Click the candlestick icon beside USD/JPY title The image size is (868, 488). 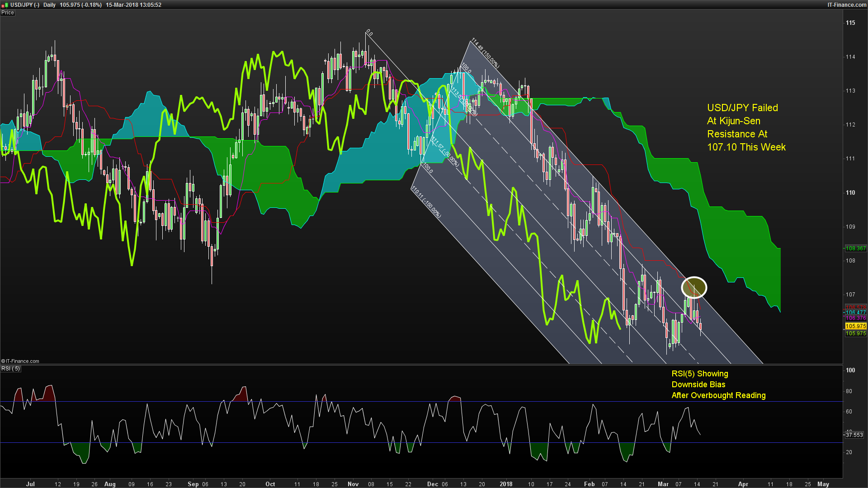click(x=5, y=5)
